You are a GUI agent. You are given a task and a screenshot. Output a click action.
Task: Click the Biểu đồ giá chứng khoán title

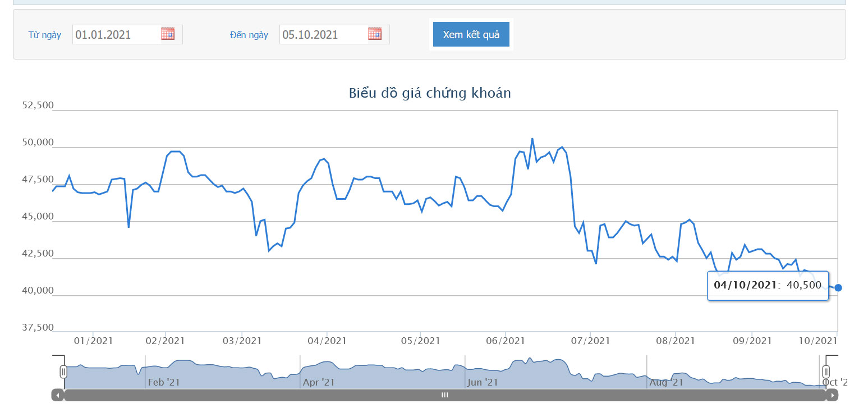[430, 93]
